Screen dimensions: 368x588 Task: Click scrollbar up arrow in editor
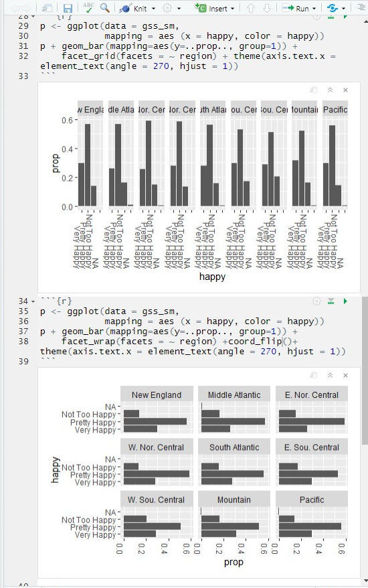point(365,21)
